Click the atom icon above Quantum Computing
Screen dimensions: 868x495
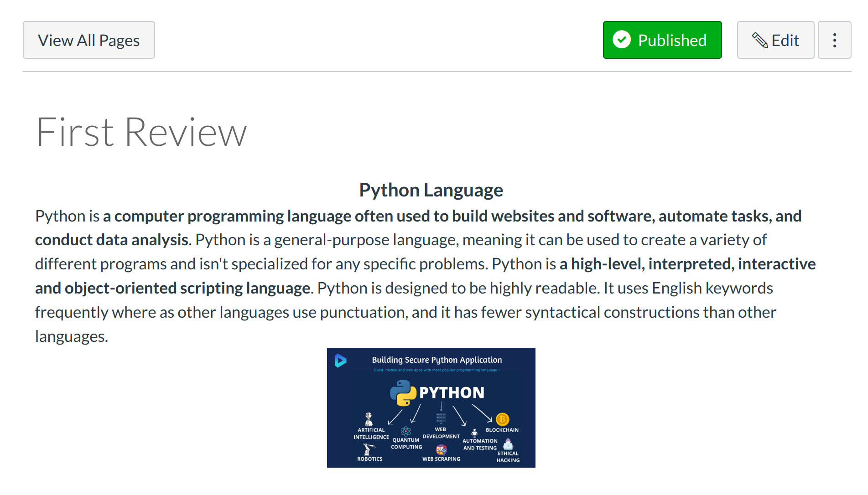coord(405,431)
